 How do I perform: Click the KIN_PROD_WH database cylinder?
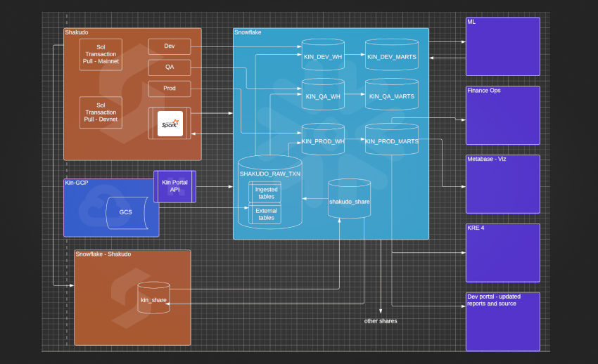click(x=323, y=139)
